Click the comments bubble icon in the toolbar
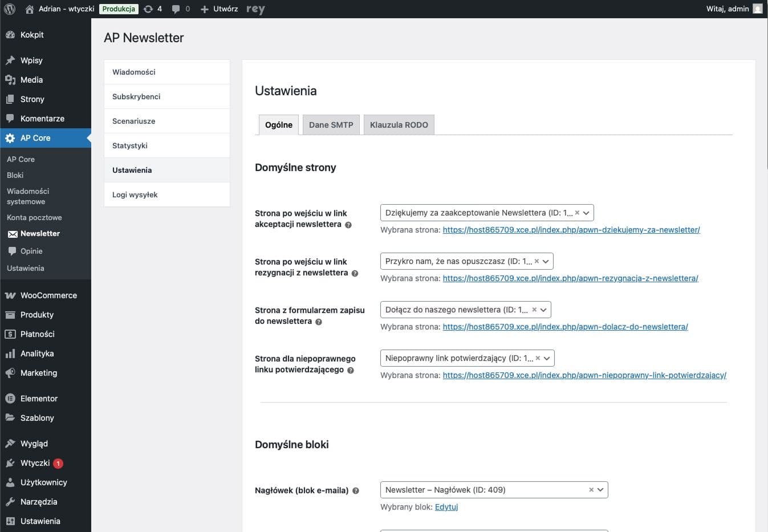The height and width of the screenshot is (532, 768). (x=176, y=9)
